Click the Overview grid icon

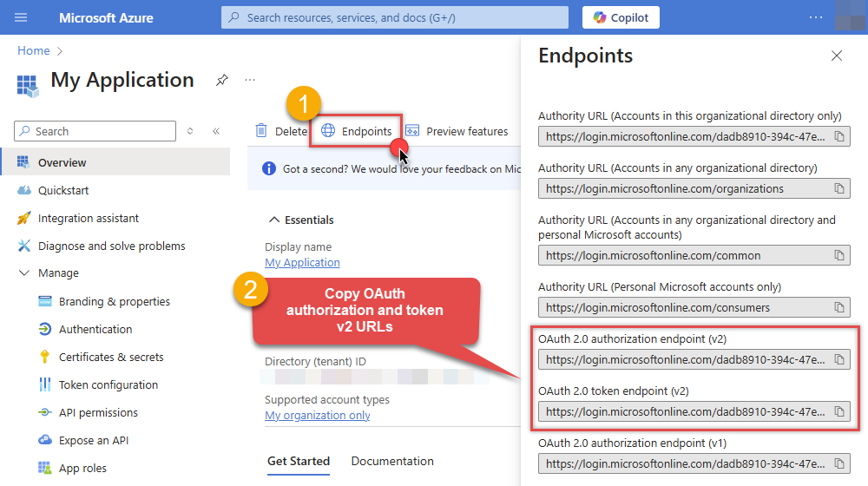pyautogui.click(x=23, y=162)
